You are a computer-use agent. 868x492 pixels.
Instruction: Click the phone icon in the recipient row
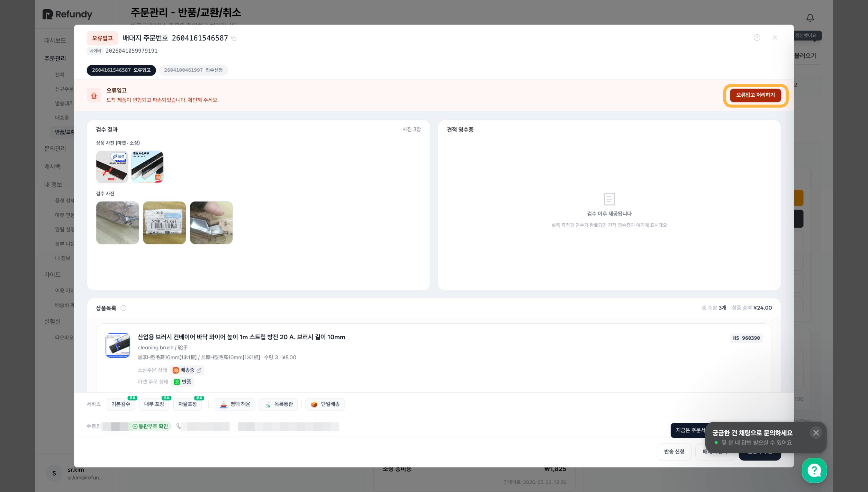point(179,427)
